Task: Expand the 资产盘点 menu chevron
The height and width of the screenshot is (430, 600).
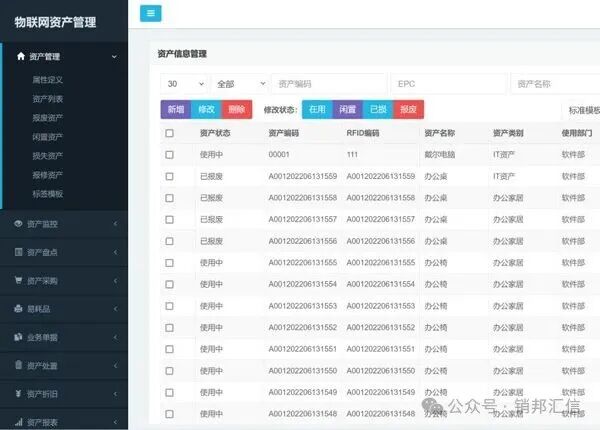Action: click(115, 252)
